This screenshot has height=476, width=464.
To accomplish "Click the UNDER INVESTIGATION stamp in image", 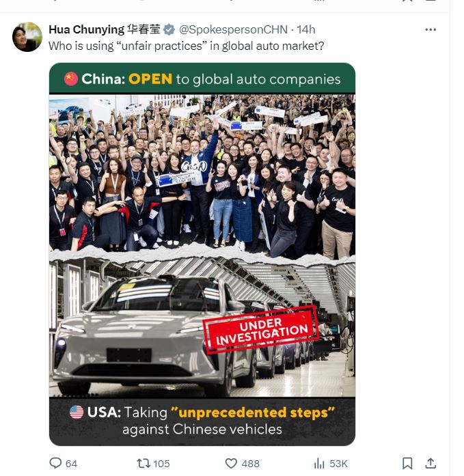I will (x=261, y=331).
